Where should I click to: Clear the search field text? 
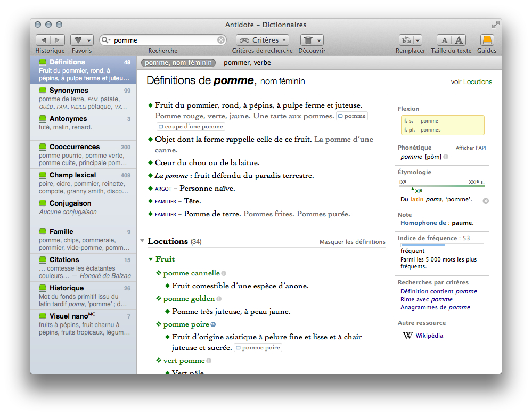(x=221, y=40)
